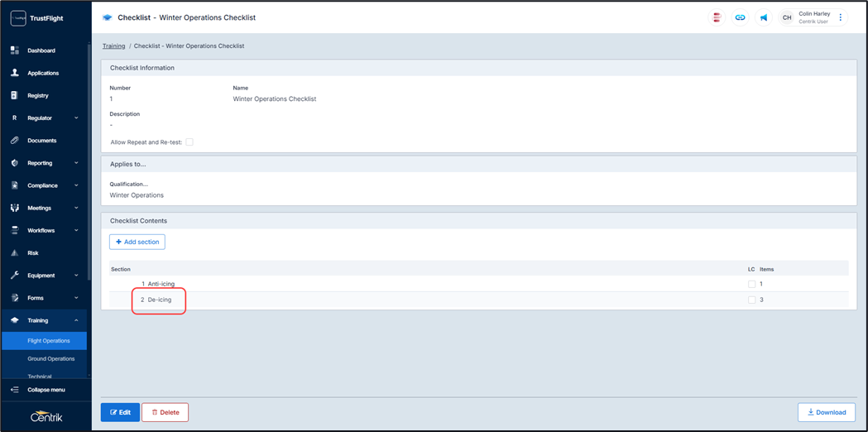Open the three-dot user options menu
The image size is (868, 432).
[x=841, y=17]
